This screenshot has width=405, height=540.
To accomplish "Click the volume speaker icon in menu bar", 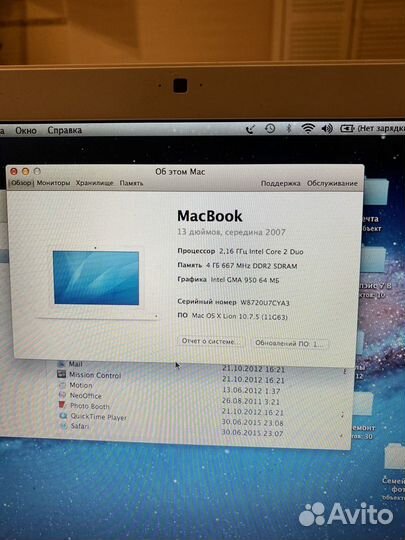I will [327, 129].
